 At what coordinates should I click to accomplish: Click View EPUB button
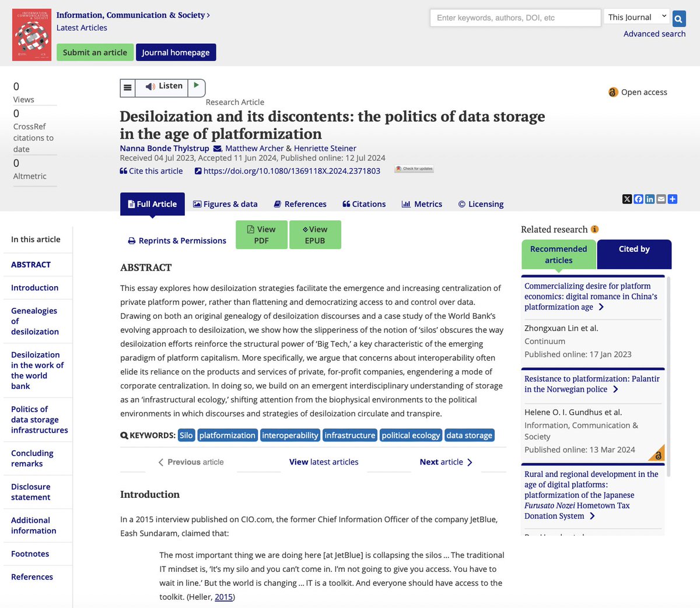pyautogui.click(x=315, y=234)
